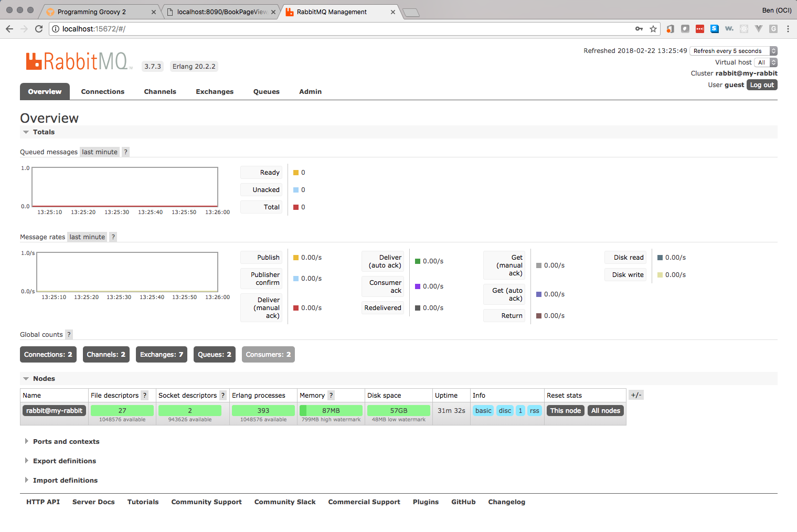Bookmark page with the star icon
Screen dimensions: 797x532
653,29
